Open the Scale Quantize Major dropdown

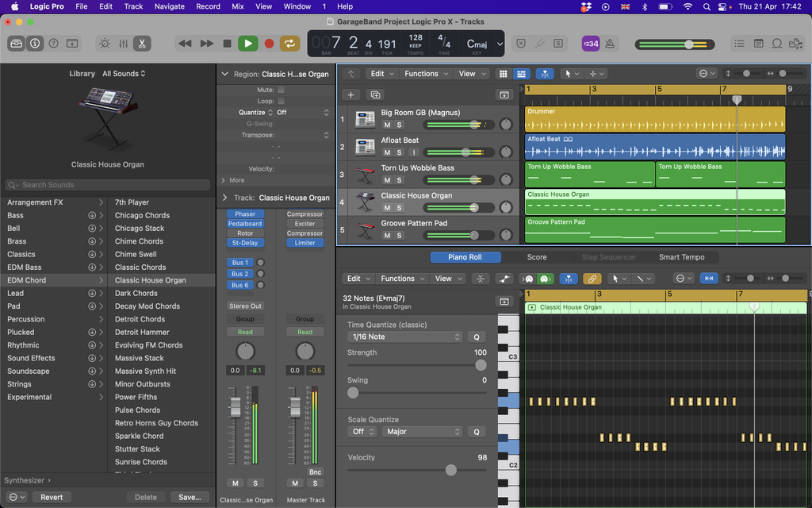coord(422,431)
